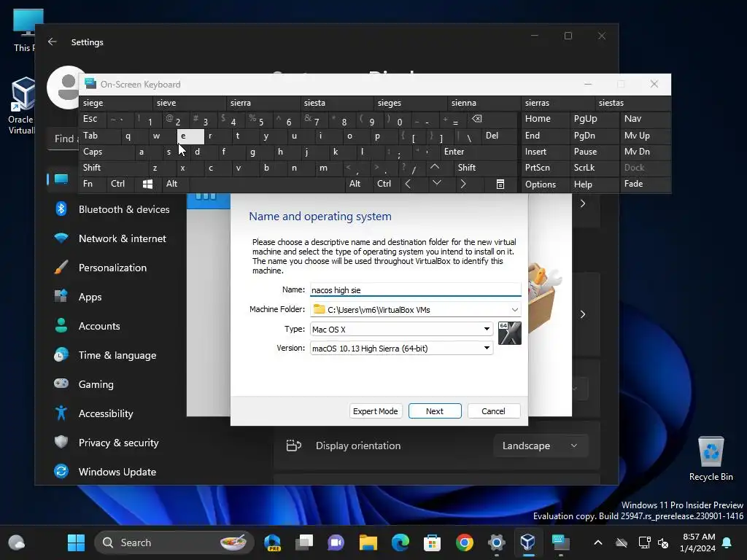The height and width of the screenshot is (560, 747).
Task: Open the Windows Start menu
Action: pos(76,542)
